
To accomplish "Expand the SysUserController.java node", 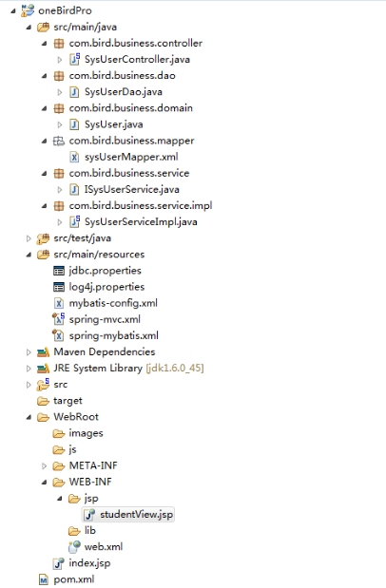I will [x=60, y=60].
